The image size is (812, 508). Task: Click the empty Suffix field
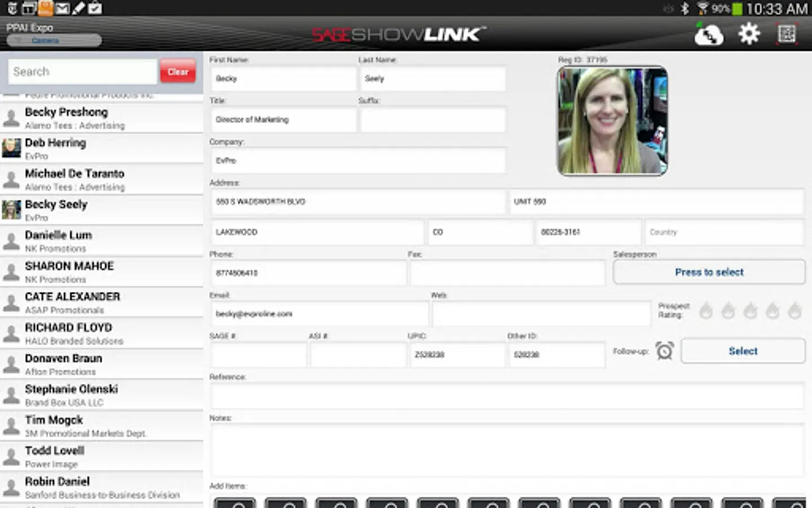coord(433,120)
